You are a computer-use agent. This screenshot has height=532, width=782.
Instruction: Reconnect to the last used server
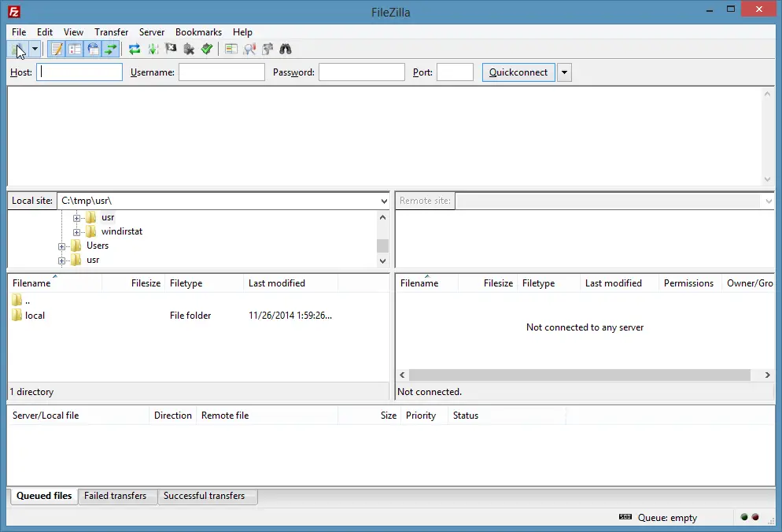[x=206, y=49]
